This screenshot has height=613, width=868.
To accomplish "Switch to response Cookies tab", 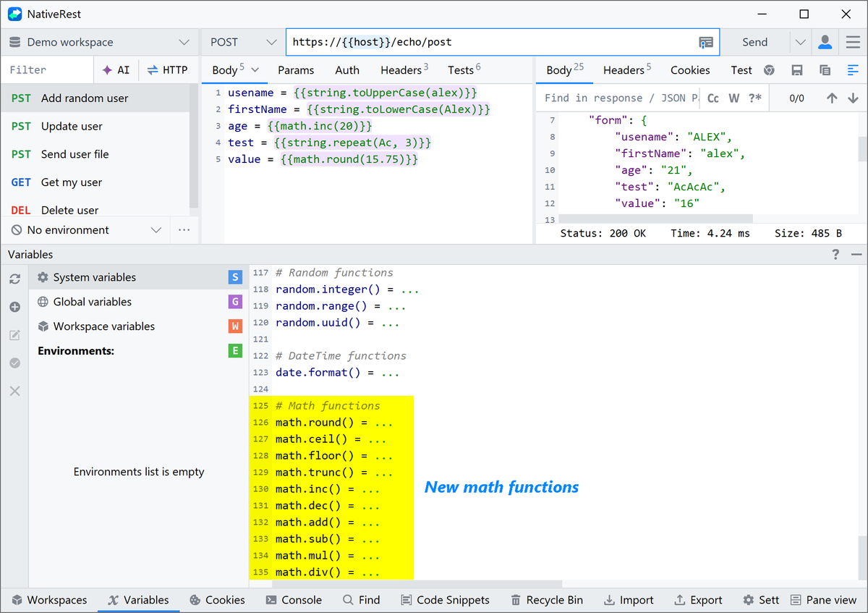I will (x=690, y=70).
